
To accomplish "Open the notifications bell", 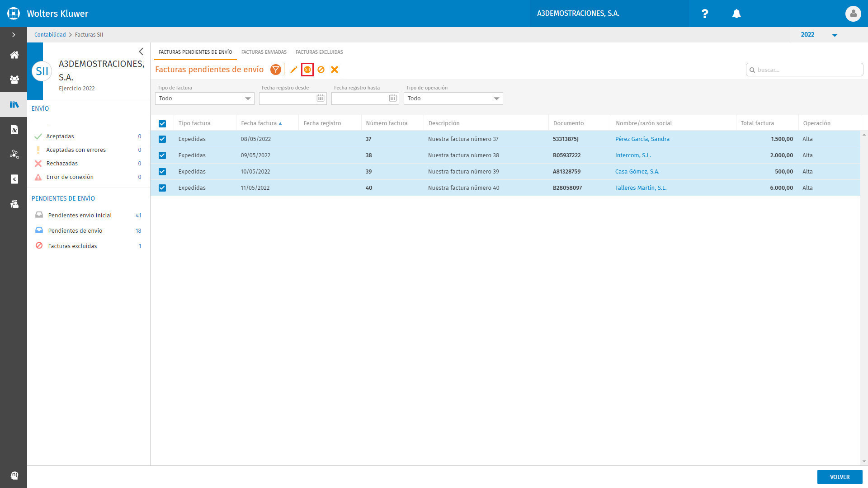I will pyautogui.click(x=736, y=14).
